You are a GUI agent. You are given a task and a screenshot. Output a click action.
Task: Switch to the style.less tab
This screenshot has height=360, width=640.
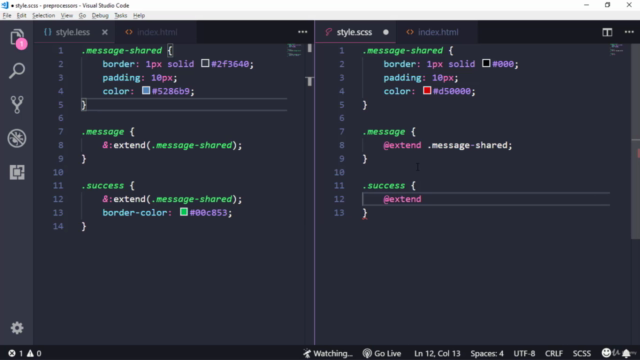[72, 32]
